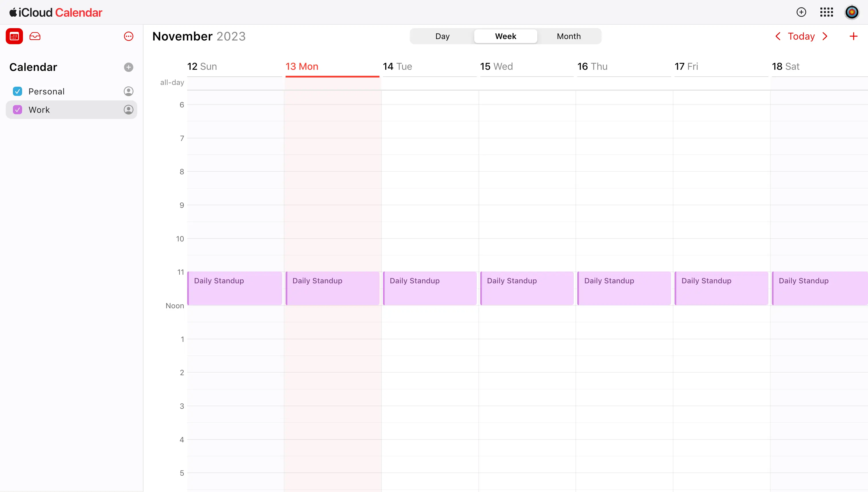This screenshot has width=868, height=492.
Task: Toggle the Work calendar visibility checkbox
Action: coord(18,110)
